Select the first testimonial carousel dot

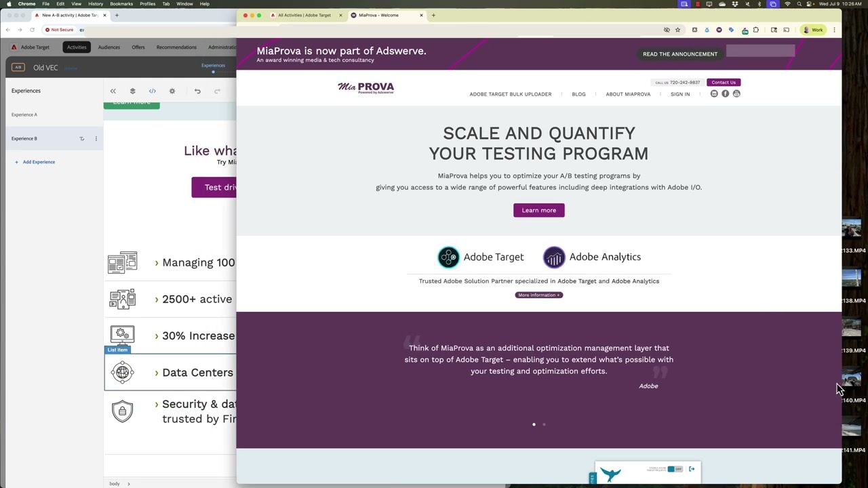pyautogui.click(x=534, y=424)
